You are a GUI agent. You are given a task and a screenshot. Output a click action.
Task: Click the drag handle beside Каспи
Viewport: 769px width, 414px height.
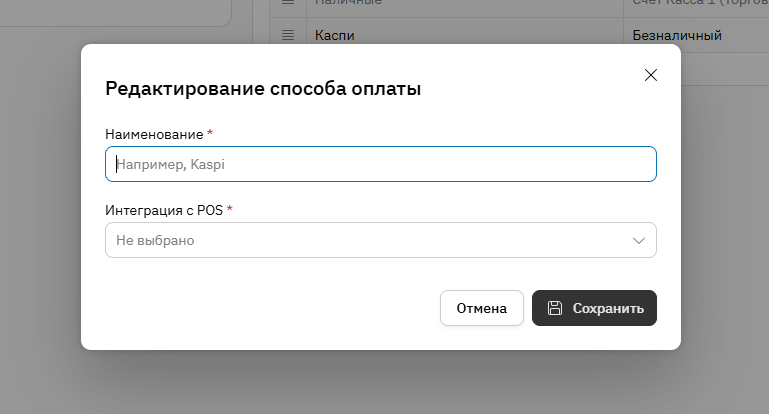[288, 36]
